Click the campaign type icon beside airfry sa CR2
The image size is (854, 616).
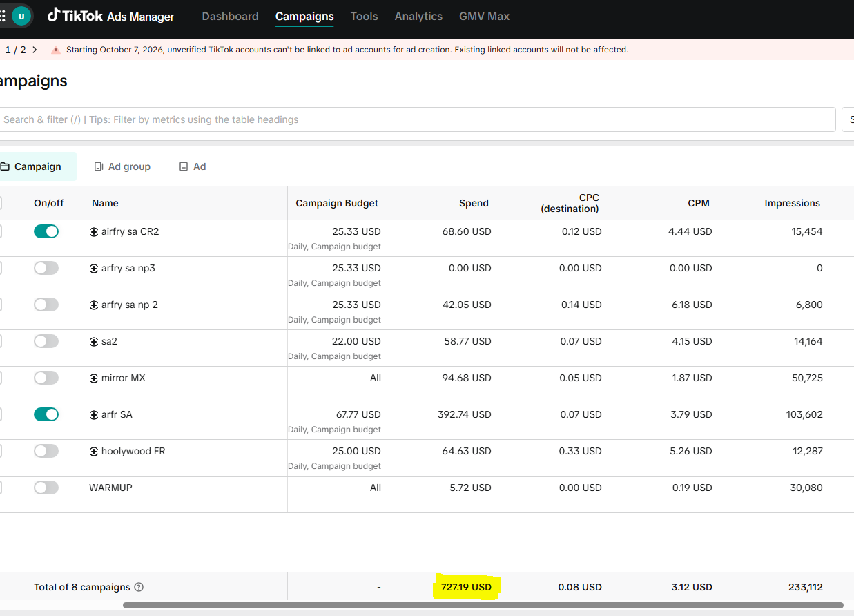[94, 232]
